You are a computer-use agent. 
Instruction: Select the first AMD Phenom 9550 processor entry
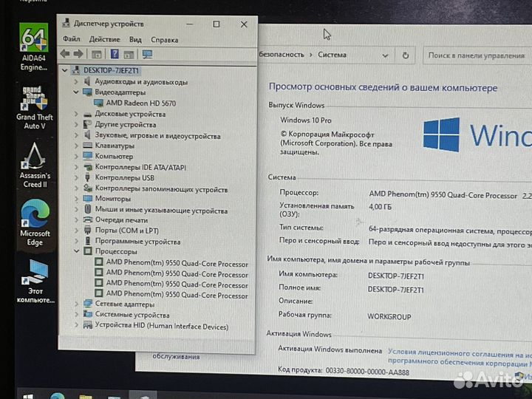pyautogui.click(x=177, y=263)
